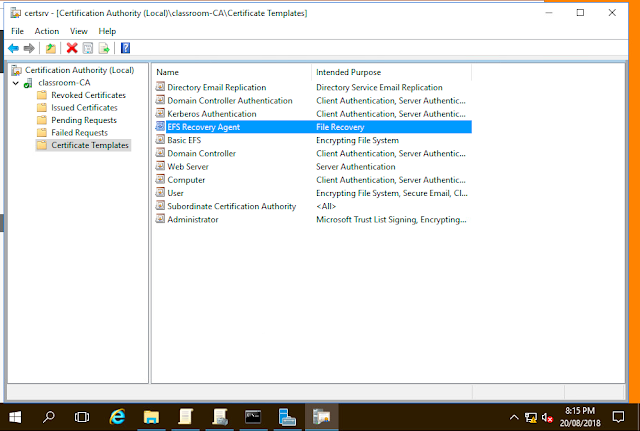Collapse the classroom-CA tree node
The width and height of the screenshot is (640, 431).
[x=16, y=83]
